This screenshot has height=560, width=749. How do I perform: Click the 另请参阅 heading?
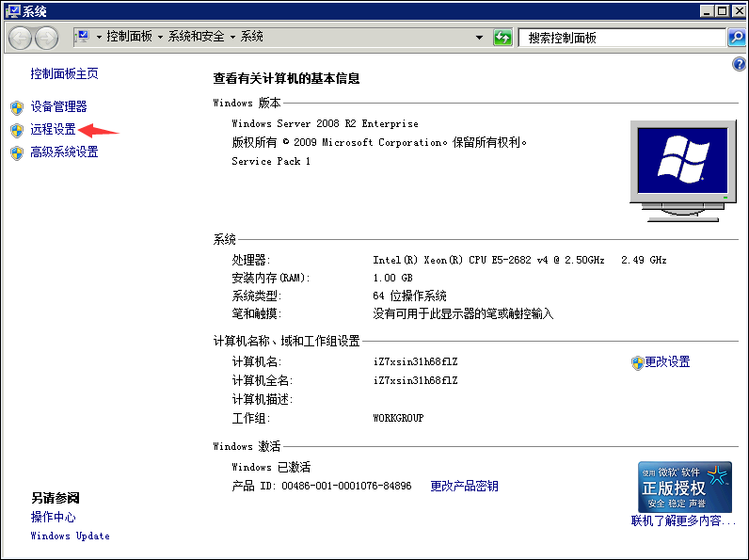(x=56, y=499)
